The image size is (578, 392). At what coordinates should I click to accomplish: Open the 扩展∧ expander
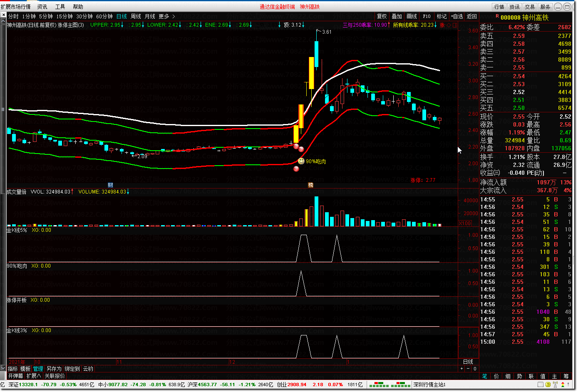pyautogui.click(x=34, y=376)
